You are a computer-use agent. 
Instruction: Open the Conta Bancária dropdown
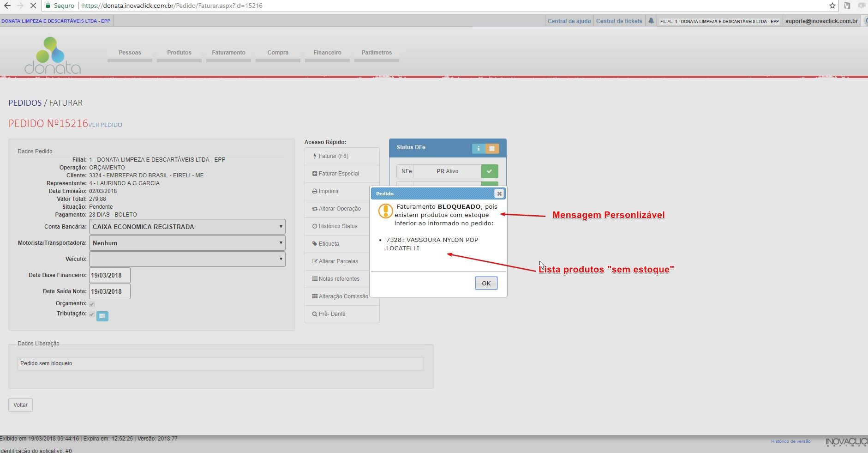tap(187, 227)
